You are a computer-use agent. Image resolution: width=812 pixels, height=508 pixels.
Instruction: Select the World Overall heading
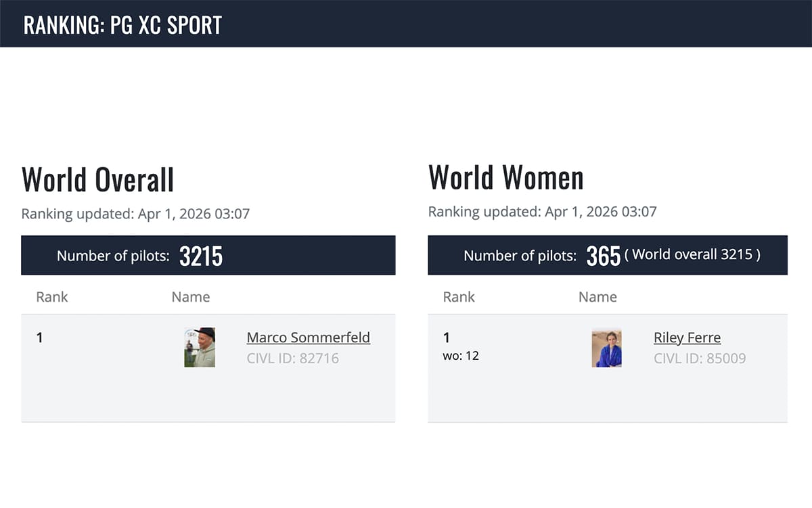pos(97,179)
